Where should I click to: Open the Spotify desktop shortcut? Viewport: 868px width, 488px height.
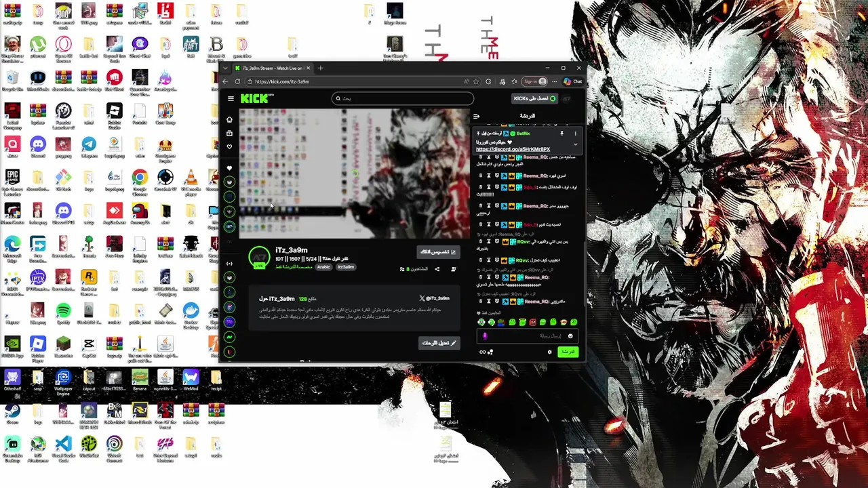(63, 313)
